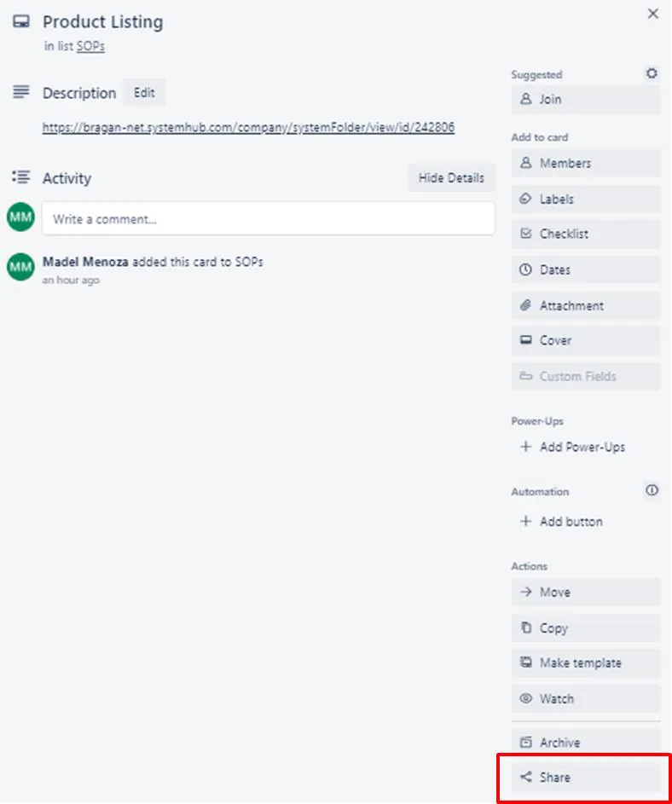The height and width of the screenshot is (804, 672).
Task: Open the Members picker
Action: click(586, 163)
